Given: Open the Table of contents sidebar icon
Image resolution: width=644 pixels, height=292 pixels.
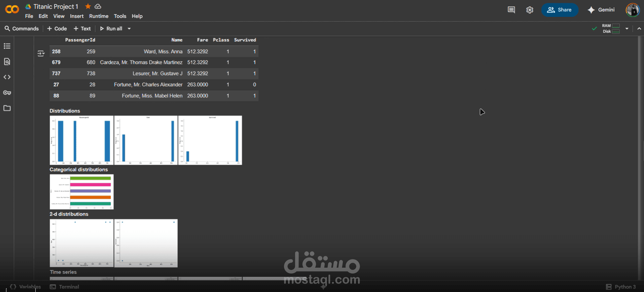Looking at the screenshot, I should coord(7,46).
